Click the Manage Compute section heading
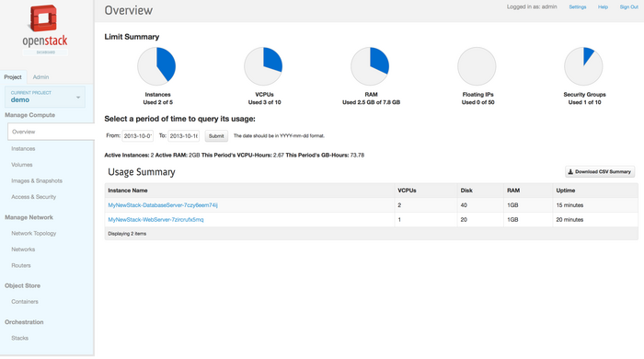644x359 pixels. pos(30,115)
